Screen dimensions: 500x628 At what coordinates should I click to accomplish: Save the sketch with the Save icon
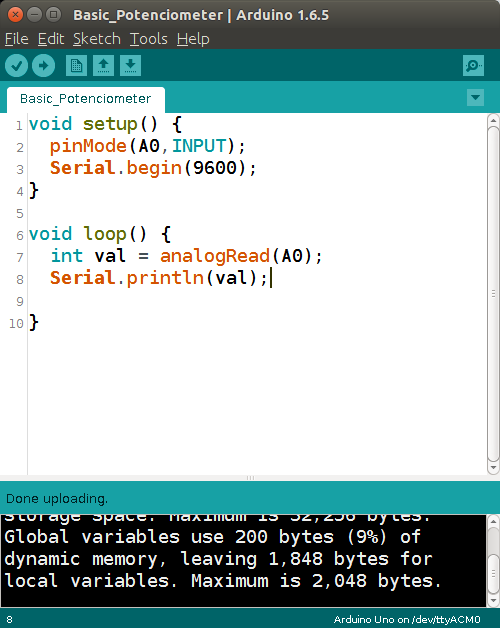[x=130, y=65]
